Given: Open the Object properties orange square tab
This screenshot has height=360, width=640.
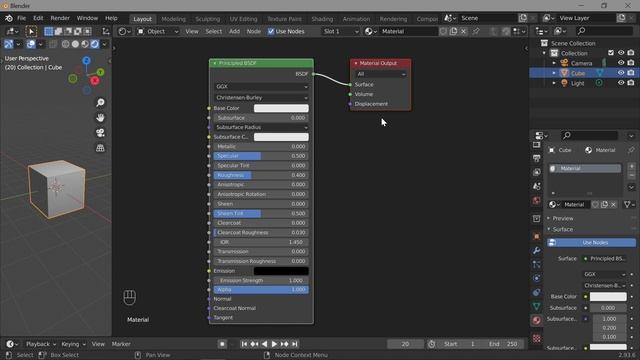Looking at the screenshot, I should click(536, 236).
